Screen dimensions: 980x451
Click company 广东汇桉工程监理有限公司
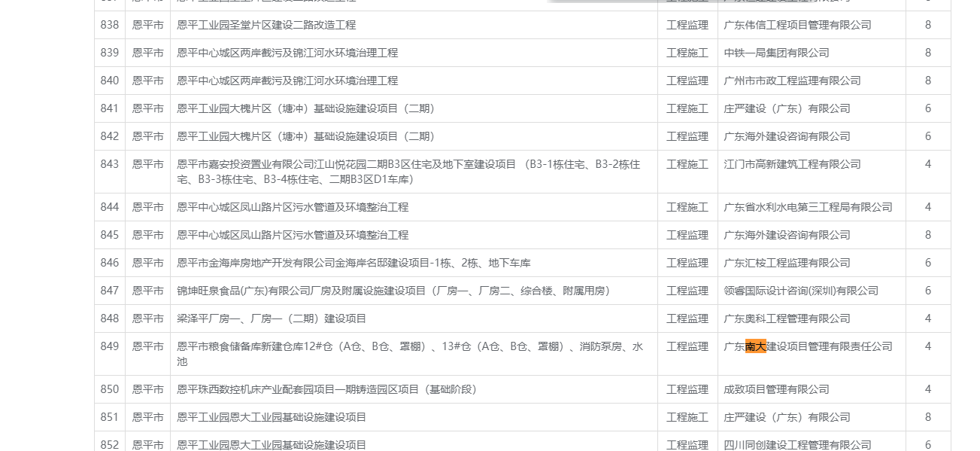point(787,263)
